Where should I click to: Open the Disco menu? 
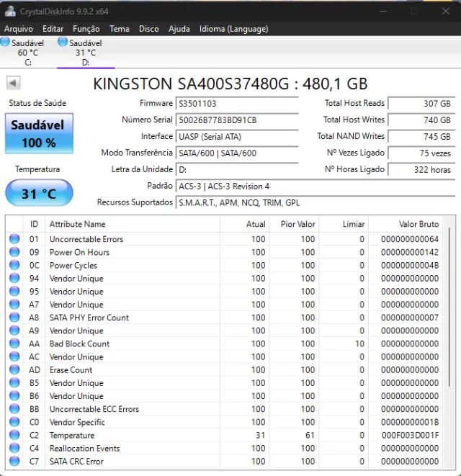149,29
